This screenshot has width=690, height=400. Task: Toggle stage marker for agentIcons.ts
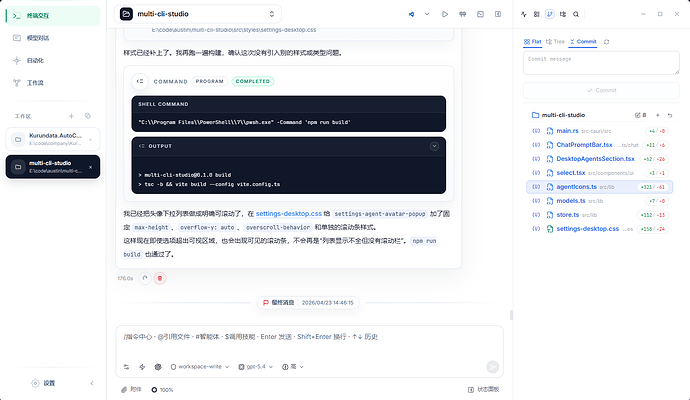tap(536, 187)
